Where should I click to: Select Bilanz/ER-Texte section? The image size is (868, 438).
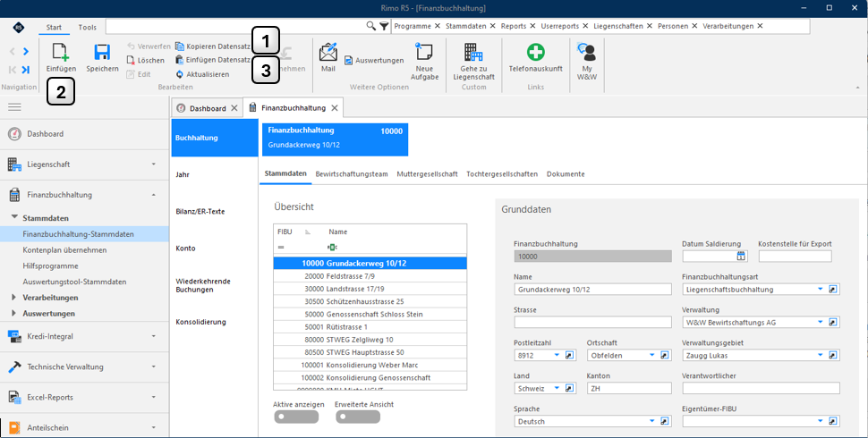click(214, 211)
